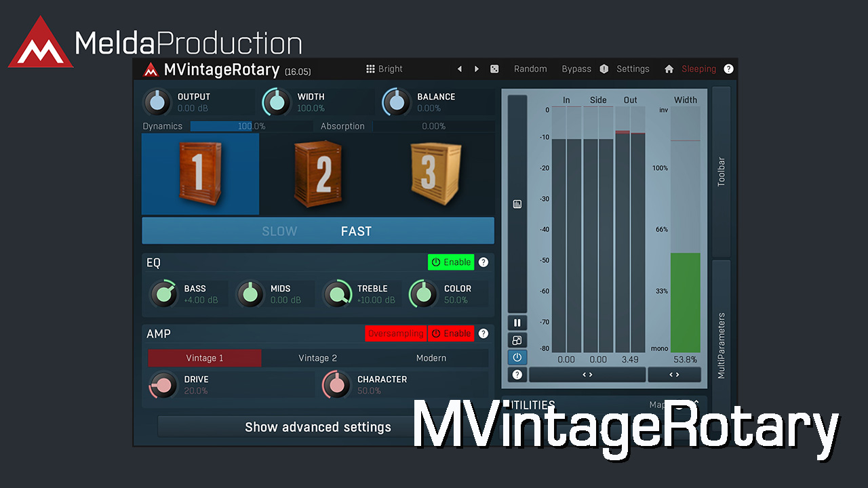Open the EQ section help icon

(484, 262)
